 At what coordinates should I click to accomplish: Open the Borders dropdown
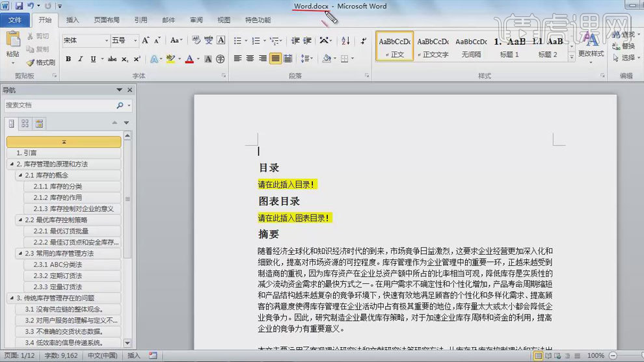click(x=353, y=58)
